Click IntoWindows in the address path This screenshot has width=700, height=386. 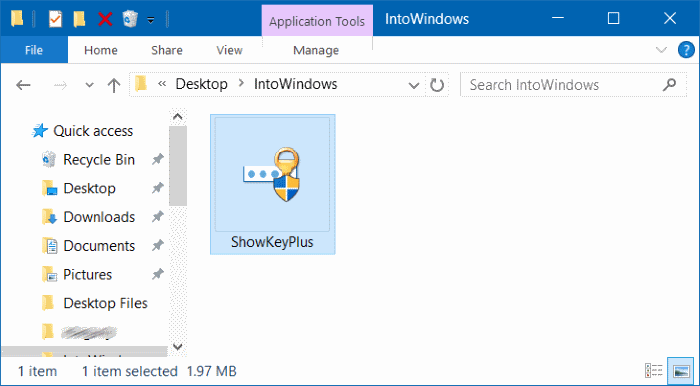point(296,84)
